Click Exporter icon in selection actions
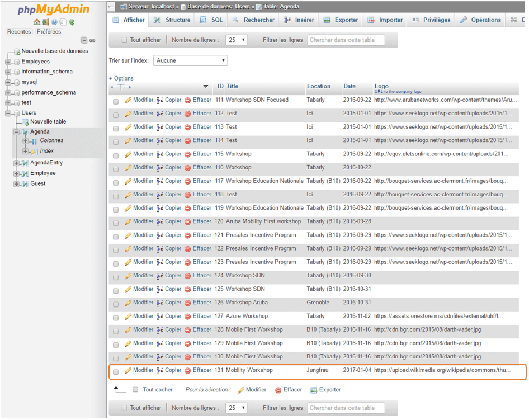The height and width of the screenshot is (420, 529). 314,390
